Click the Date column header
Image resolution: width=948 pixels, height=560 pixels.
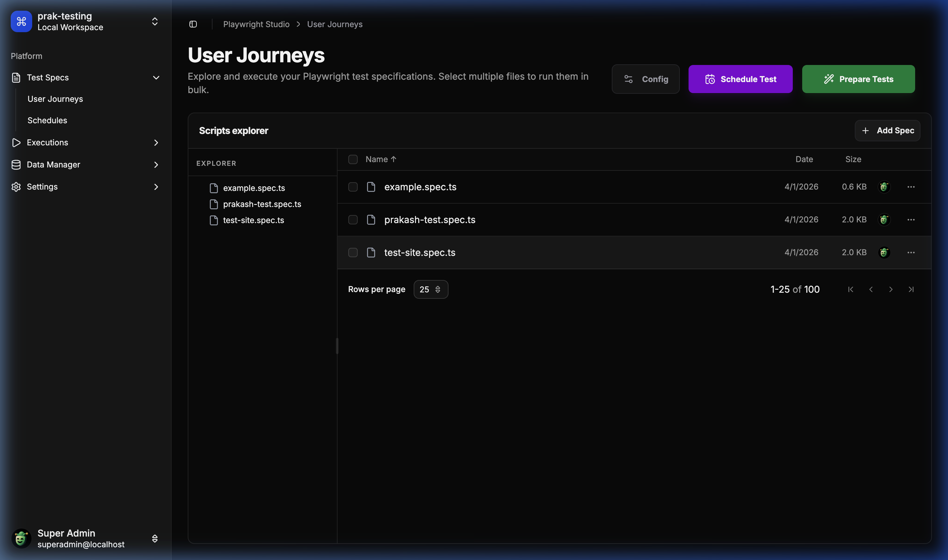click(804, 159)
